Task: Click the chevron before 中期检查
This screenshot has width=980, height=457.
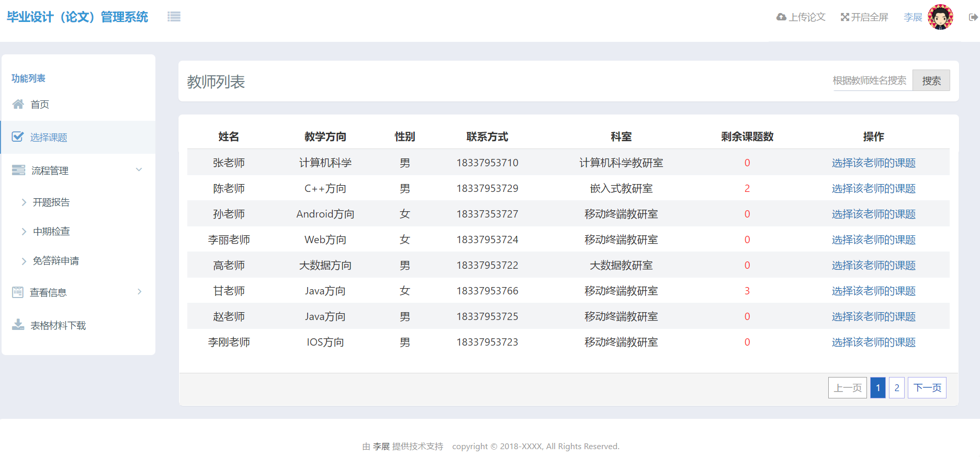Action: tap(24, 232)
